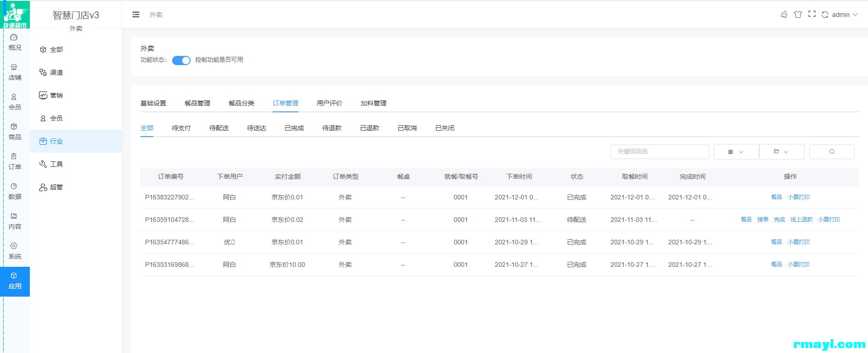Switch to 订单管理 tab
Screen dimensions: 868x353
[x=286, y=103]
